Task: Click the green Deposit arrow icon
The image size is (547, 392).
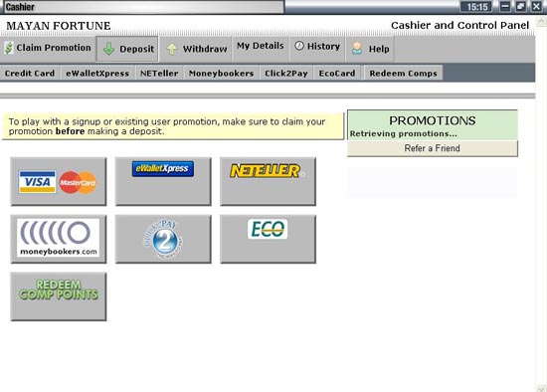Action: (x=108, y=49)
